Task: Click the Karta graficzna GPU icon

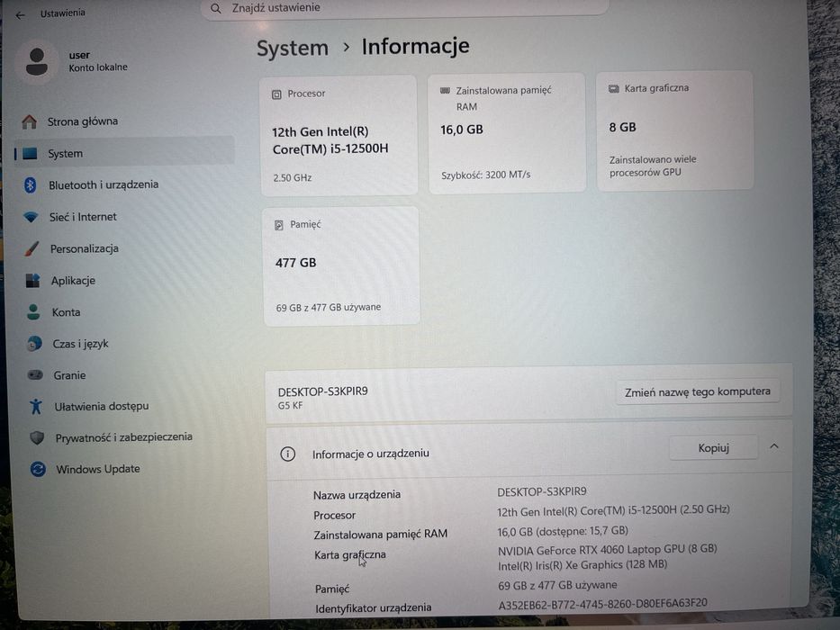Action: point(613,88)
